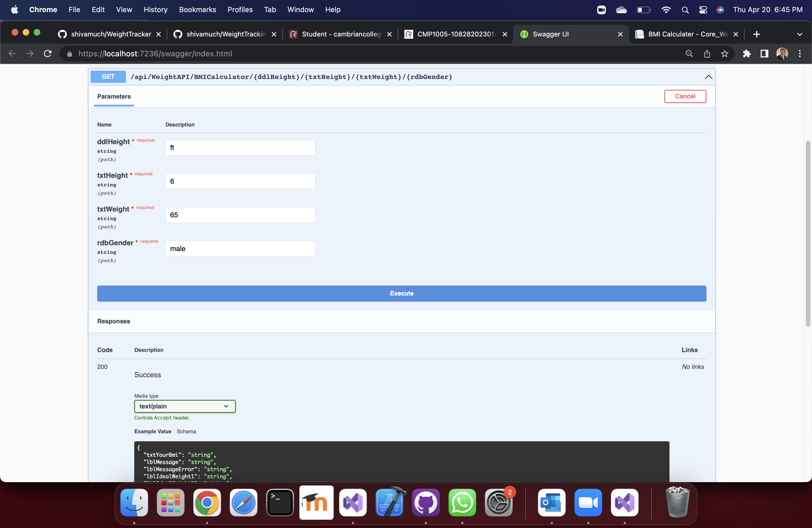Open the Xcode app from the dock
This screenshot has height=528, width=812.
389,503
